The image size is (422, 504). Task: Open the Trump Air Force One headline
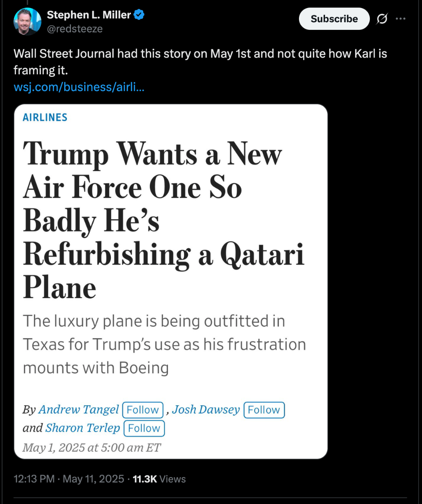coord(164,220)
